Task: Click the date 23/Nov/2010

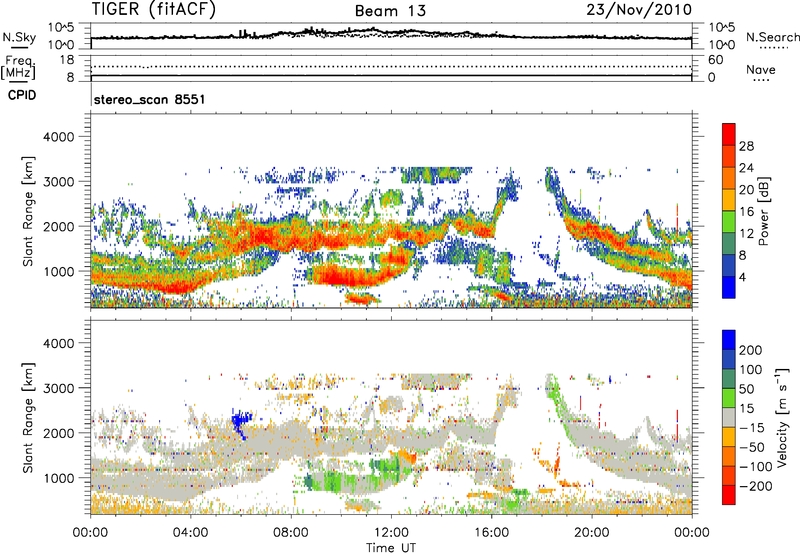Action: pyautogui.click(x=639, y=9)
